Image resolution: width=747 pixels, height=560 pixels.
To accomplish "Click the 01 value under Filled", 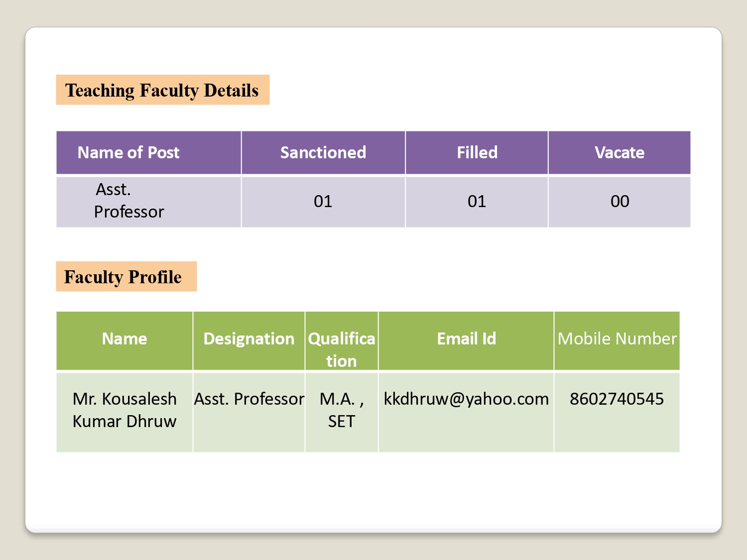I will pyautogui.click(x=477, y=201).
